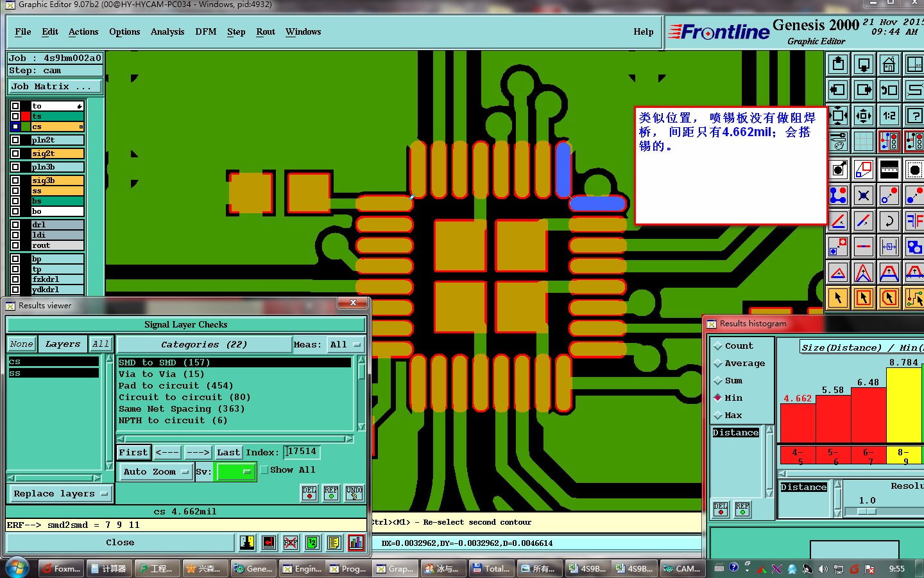
Task: Click the mirror F tool icon
Action: 914,222
